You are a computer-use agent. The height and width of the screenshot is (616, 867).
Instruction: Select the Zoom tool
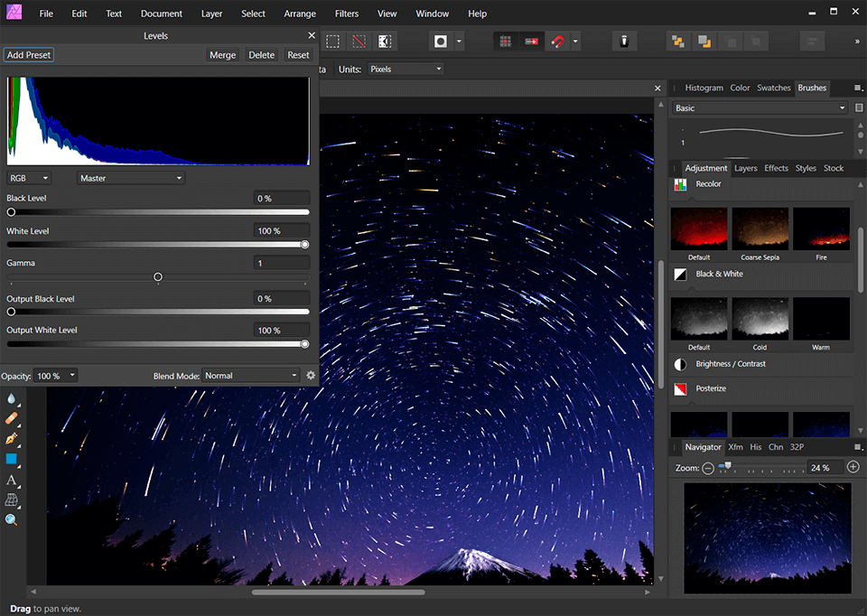[x=11, y=519]
